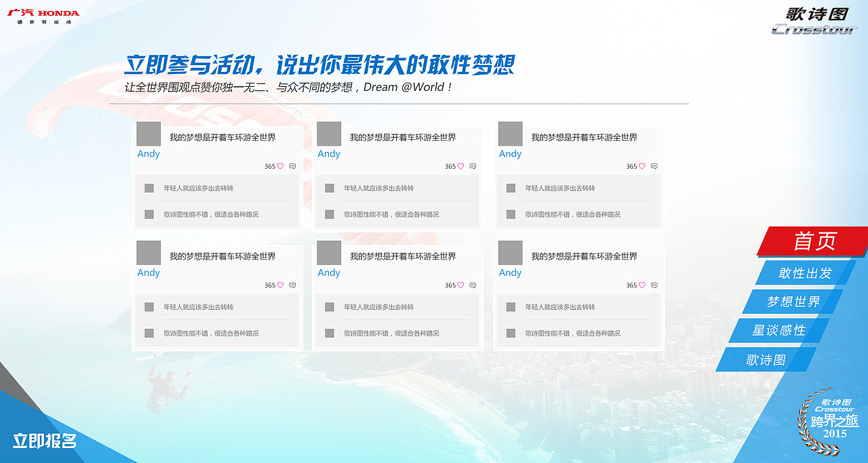Open comments icon in the bottom-left card
Image resolution: width=868 pixels, height=463 pixels.
coord(292,285)
